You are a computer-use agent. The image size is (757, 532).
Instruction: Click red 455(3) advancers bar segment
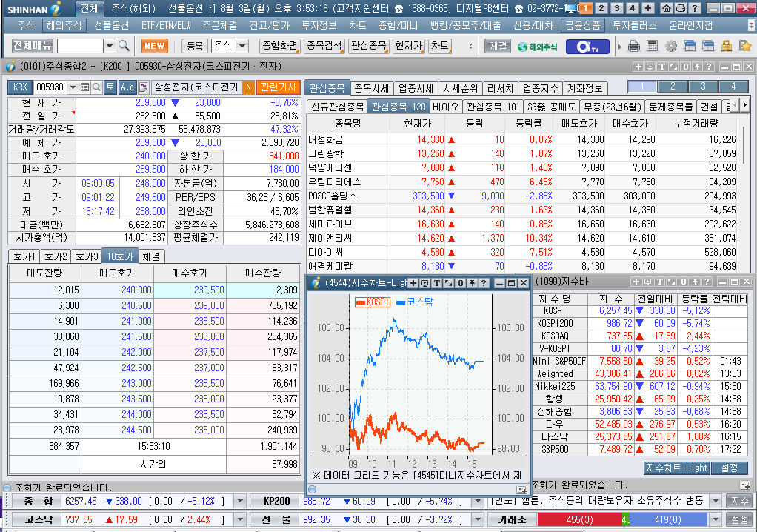pos(579,519)
